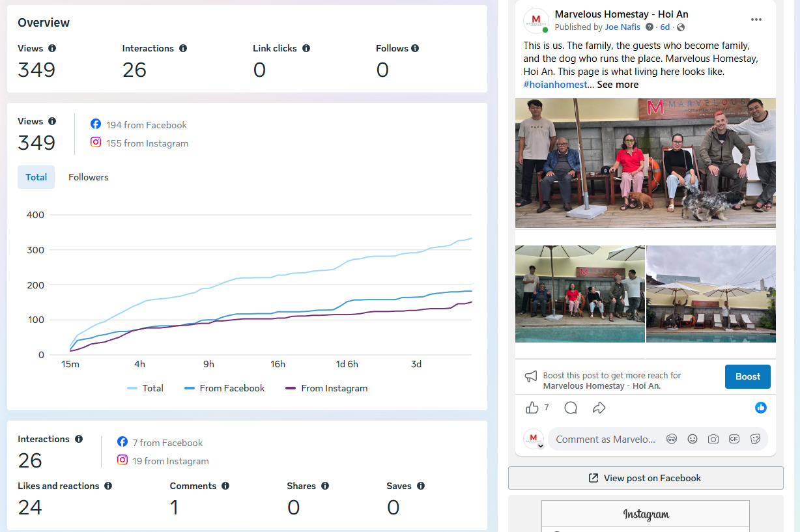The height and width of the screenshot is (532, 800).
Task: Click the Instagram logo beside 155 from Instagram
Action: (96, 142)
